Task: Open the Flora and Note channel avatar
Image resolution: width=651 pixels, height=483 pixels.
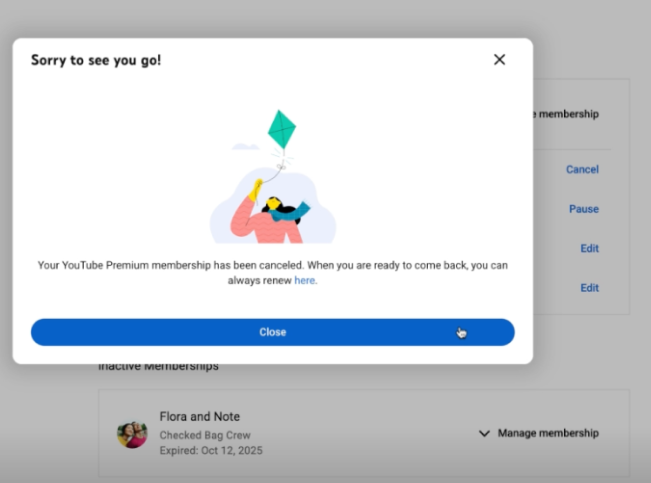Action: pos(132,433)
